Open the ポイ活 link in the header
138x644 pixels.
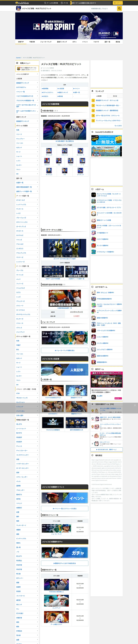[65, 3]
